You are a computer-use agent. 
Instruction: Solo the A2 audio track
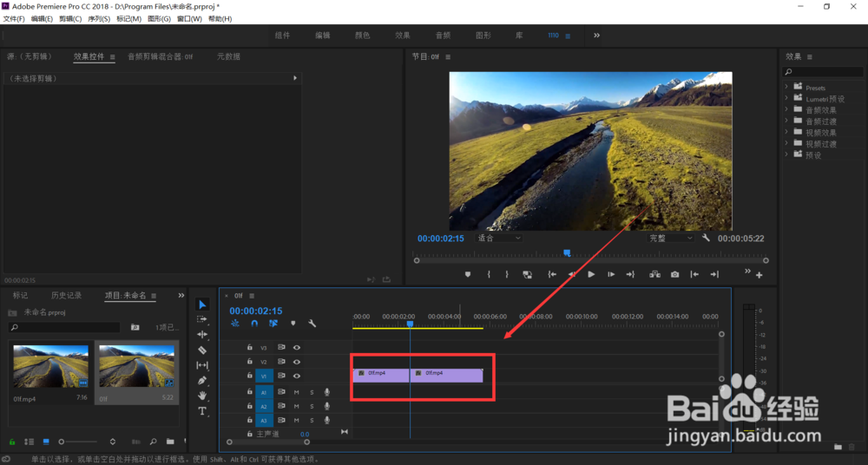[x=312, y=406]
